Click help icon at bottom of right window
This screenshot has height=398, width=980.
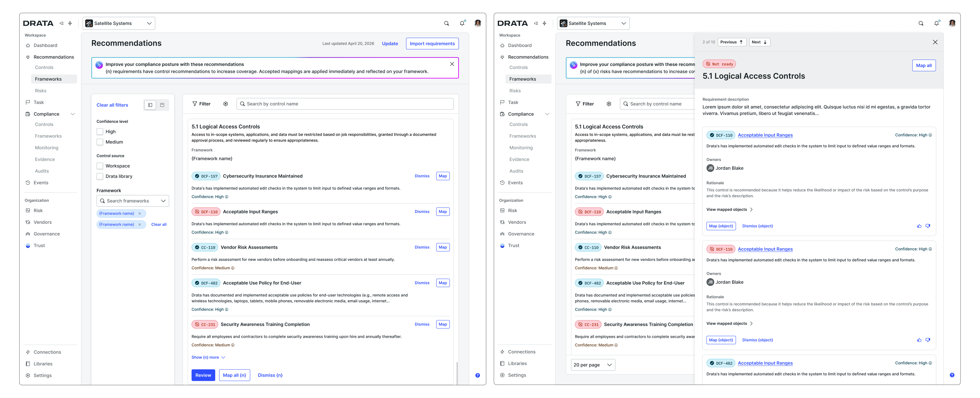click(x=952, y=375)
